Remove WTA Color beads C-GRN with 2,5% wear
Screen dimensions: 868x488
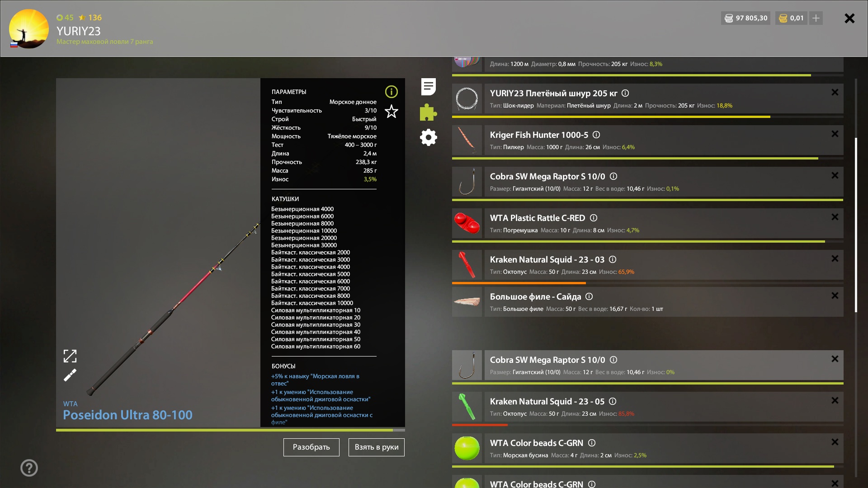[x=835, y=442]
